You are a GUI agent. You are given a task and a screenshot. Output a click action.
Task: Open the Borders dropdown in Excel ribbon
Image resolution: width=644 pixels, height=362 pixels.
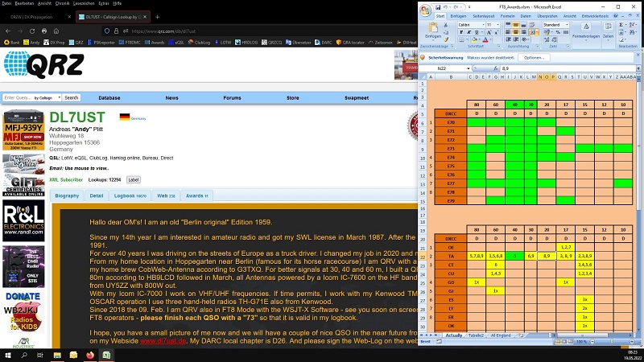pyautogui.click(x=467, y=39)
